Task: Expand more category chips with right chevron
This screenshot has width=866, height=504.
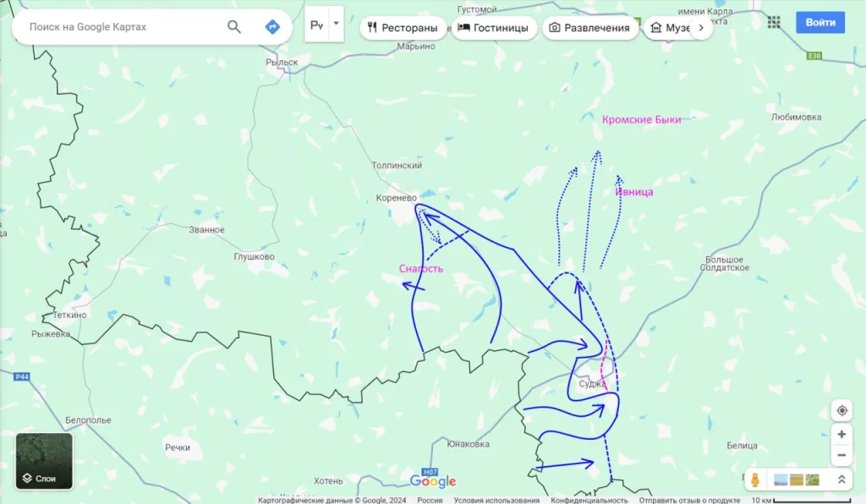Action: pyautogui.click(x=701, y=27)
